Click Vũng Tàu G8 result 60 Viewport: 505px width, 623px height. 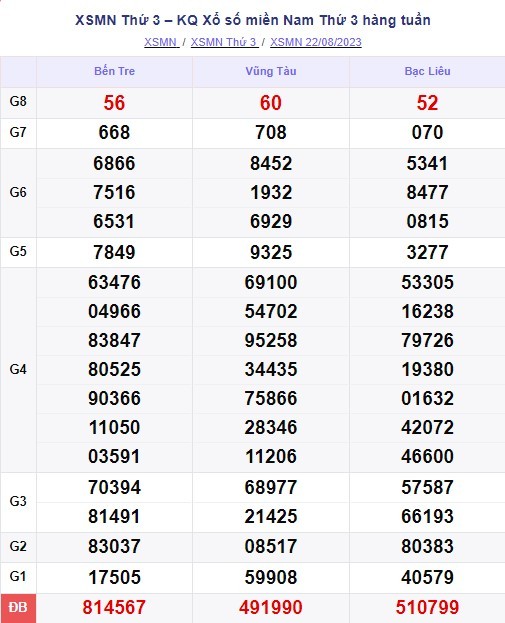coord(271,103)
